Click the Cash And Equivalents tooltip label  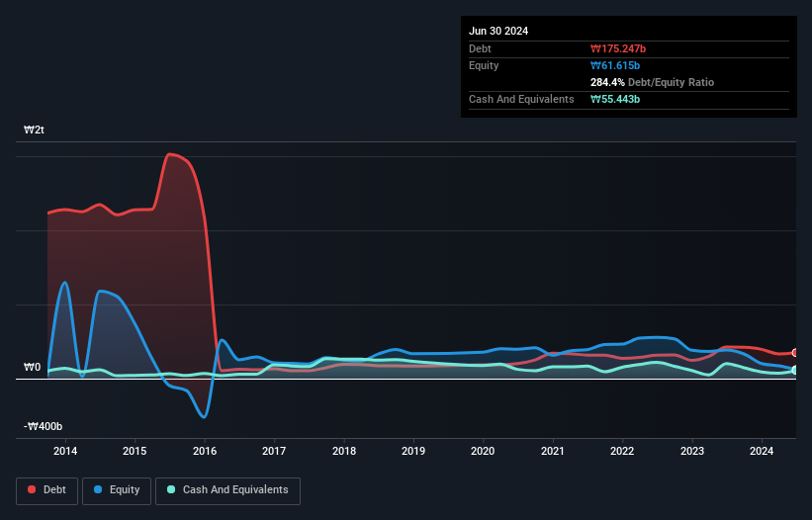click(521, 99)
